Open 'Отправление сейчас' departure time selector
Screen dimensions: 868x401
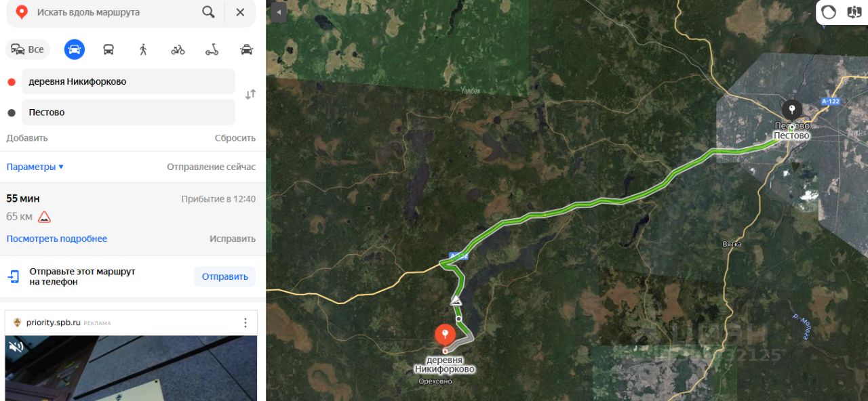pyautogui.click(x=212, y=167)
